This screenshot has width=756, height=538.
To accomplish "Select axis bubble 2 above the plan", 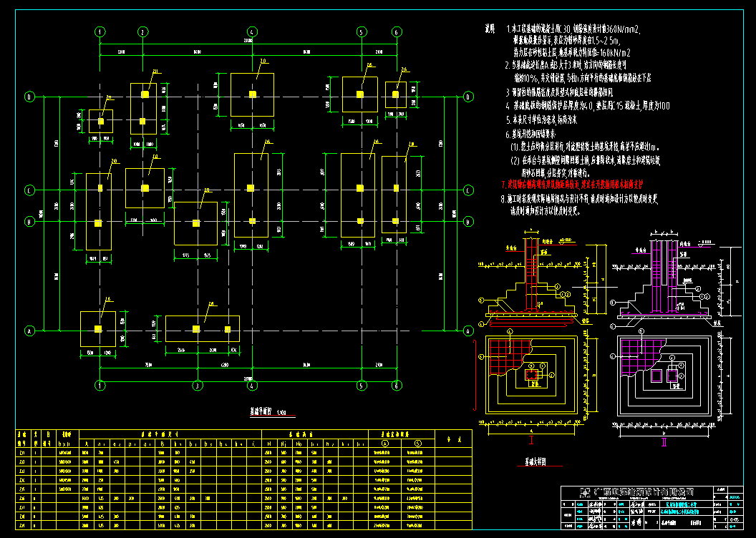I will point(142,32).
